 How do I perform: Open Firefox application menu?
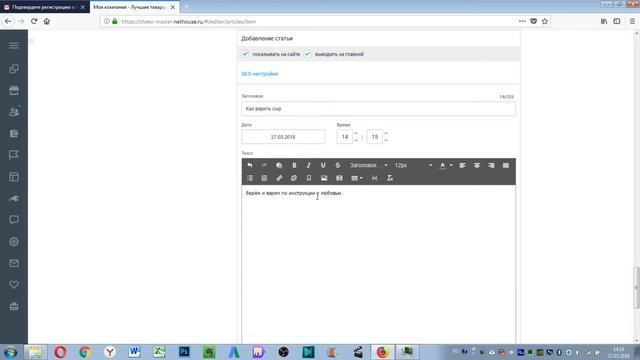click(632, 21)
